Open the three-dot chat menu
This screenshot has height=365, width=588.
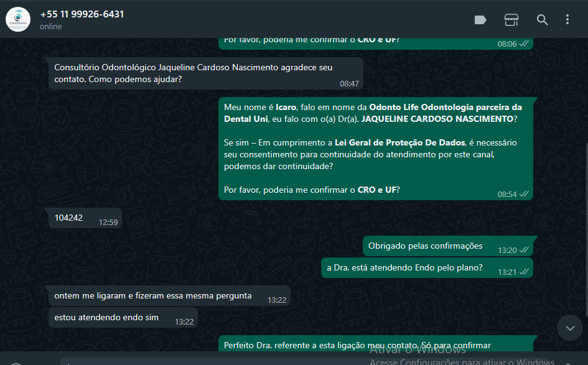[567, 19]
